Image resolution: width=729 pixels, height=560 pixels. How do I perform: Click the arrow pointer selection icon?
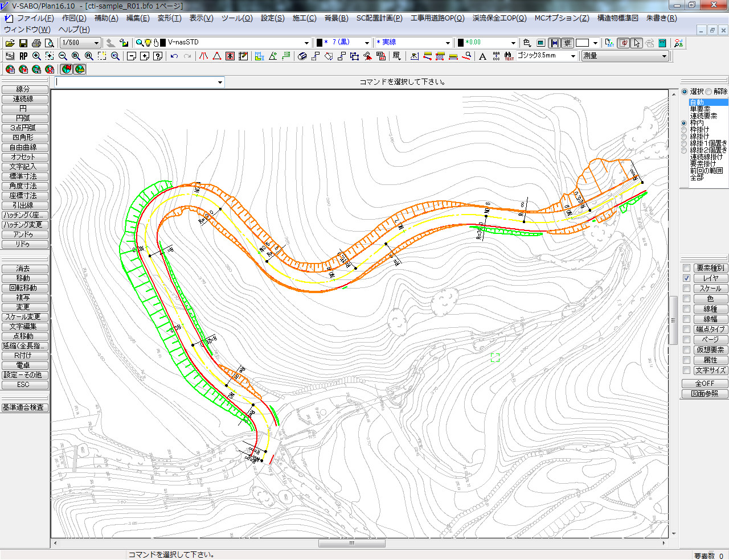(x=637, y=43)
